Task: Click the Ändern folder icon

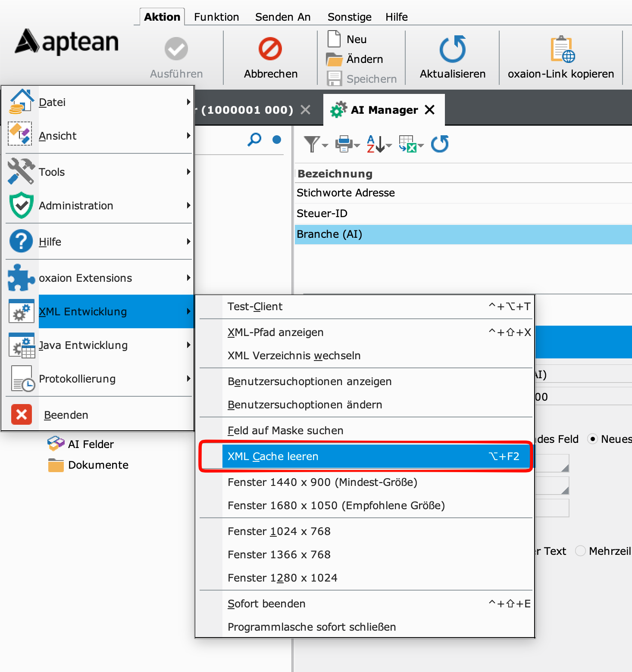Action: click(x=334, y=59)
